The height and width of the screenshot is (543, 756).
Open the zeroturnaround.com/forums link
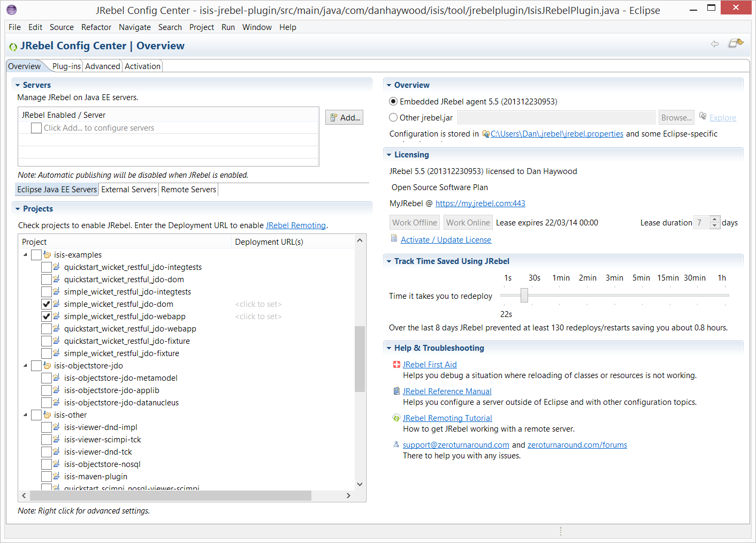[577, 445]
